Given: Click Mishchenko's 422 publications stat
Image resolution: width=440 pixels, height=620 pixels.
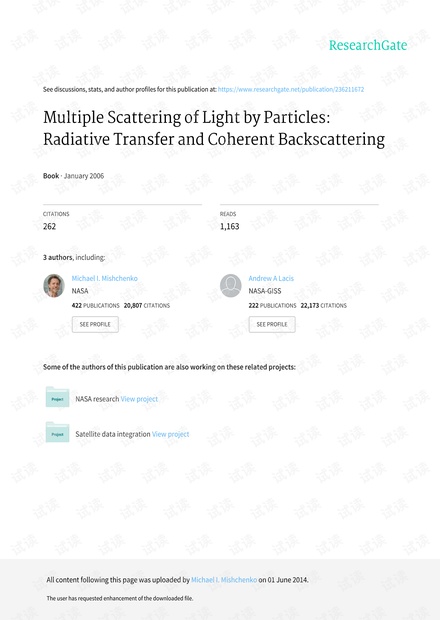Looking at the screenshot, I should pyautogui.click(x=96, y=306).
